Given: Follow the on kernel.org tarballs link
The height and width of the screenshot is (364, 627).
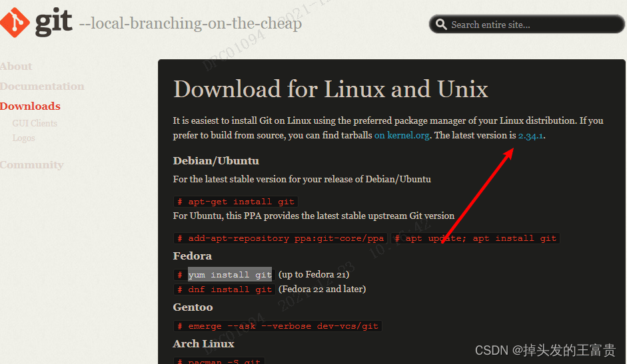Looking at the screenshot, I should pos(402,135).
